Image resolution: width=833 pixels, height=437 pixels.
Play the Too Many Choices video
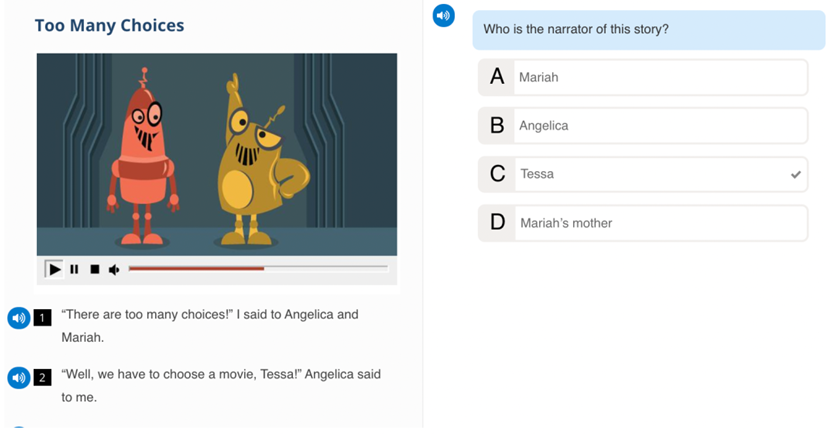[54, 269]
